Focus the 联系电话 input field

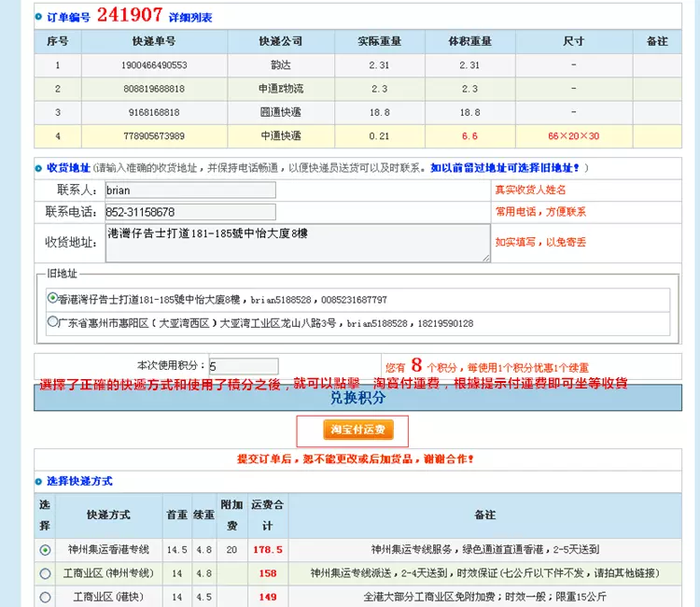coord(190,212)
